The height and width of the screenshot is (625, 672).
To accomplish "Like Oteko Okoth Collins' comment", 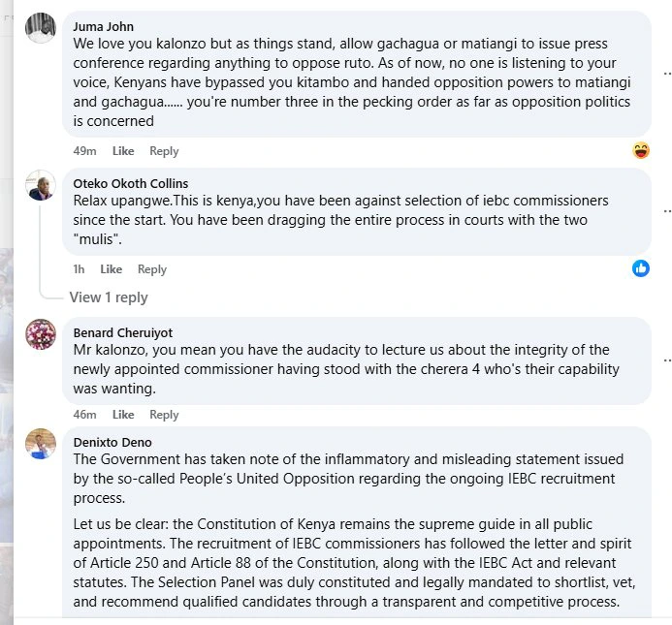I will tap(112, 269).
